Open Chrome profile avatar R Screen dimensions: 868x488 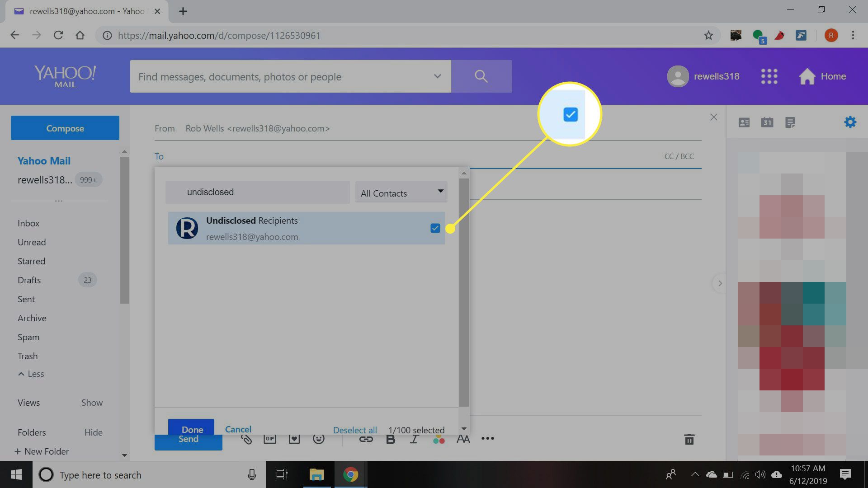[831, 35]
